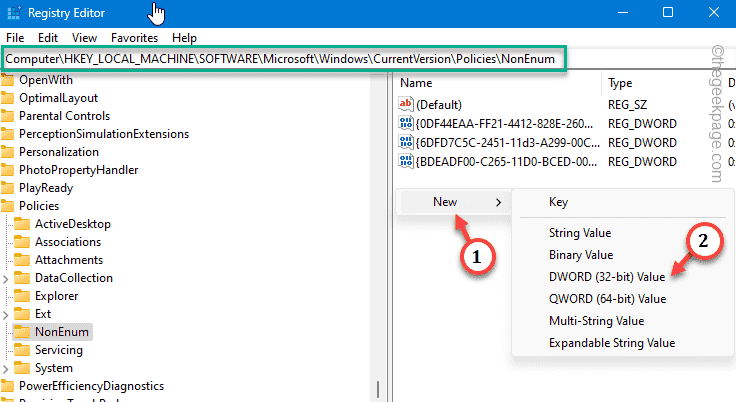Create a DWORD (32-bit) Value

pos(607,277)
